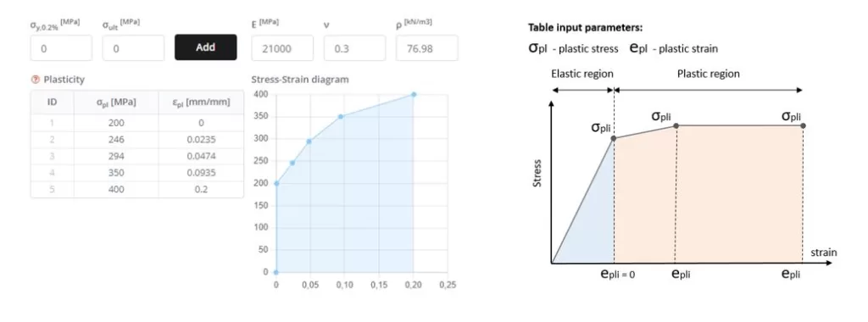Viewport: 868px width, 322px height.
Task: Click the chart data point at 350 MPa
Action: 341,117
